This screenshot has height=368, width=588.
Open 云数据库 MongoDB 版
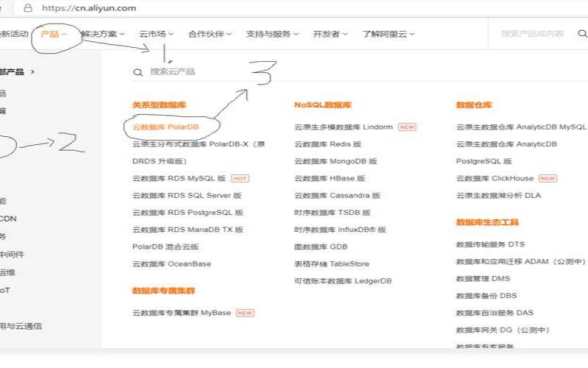(x=336, y=161)
